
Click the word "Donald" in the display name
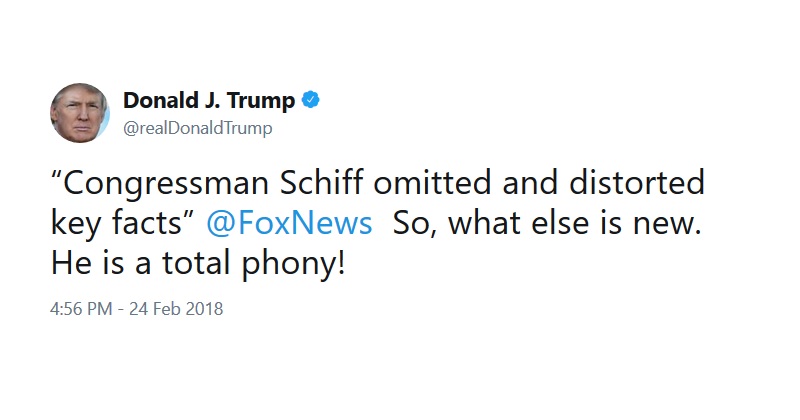pyautogui.click(x=160, y=100)
